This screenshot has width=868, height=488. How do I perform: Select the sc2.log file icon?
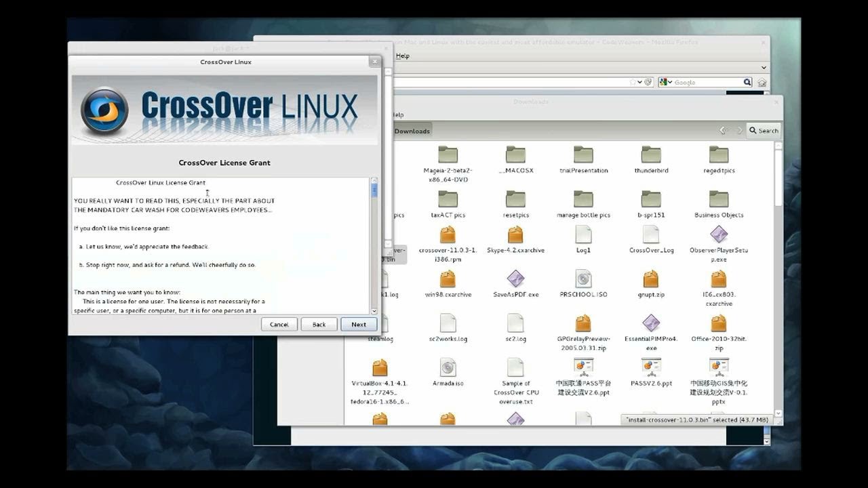pos(515,323)
